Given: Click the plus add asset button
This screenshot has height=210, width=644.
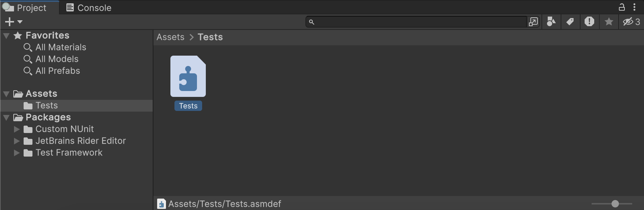Looking at the screenshot, I should [10, 22].
